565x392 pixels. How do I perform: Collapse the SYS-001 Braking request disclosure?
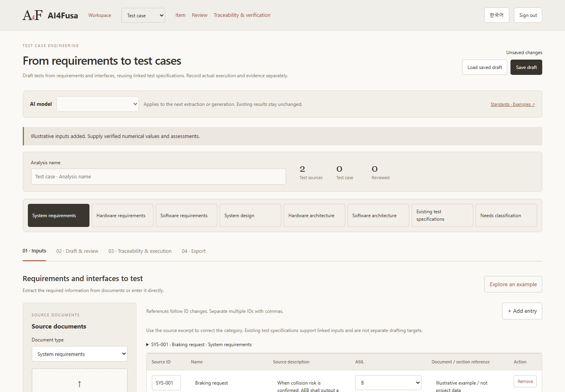199,345
